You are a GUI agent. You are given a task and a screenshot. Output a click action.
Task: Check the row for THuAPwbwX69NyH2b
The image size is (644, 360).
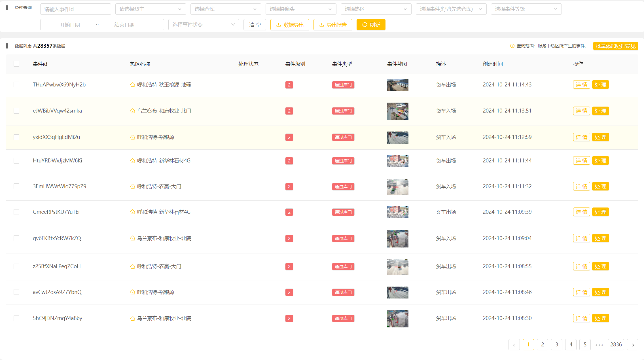[x=16, y=85]
